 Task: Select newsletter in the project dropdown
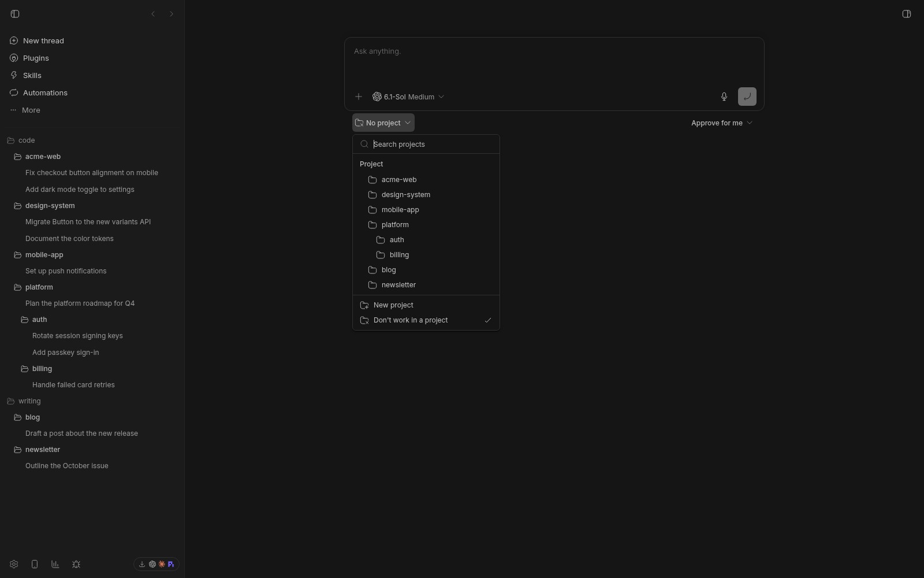pos(426,285)
